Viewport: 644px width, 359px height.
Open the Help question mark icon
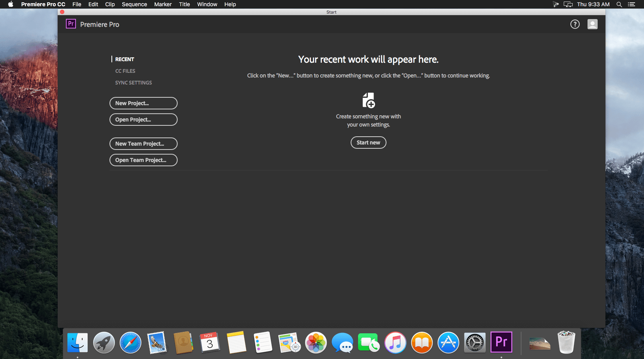coord(575,24)
